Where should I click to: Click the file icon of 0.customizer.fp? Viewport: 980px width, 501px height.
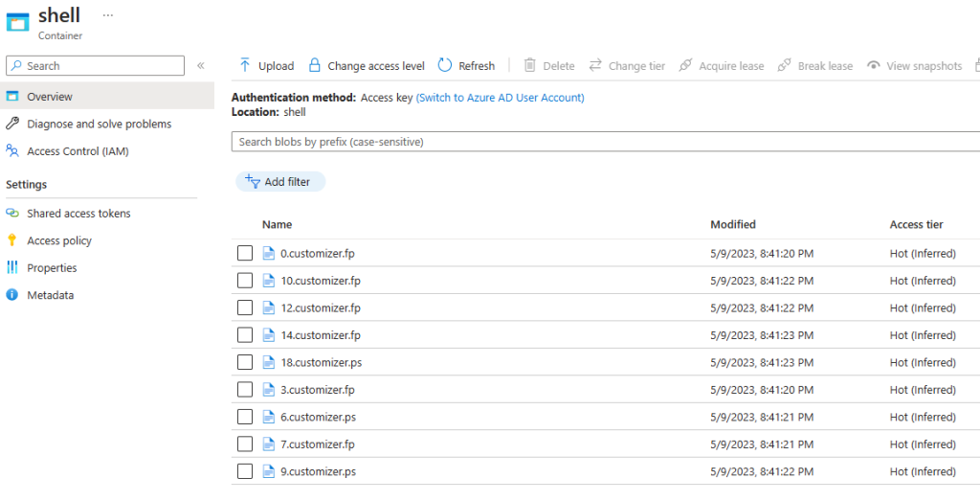point(268,253)
